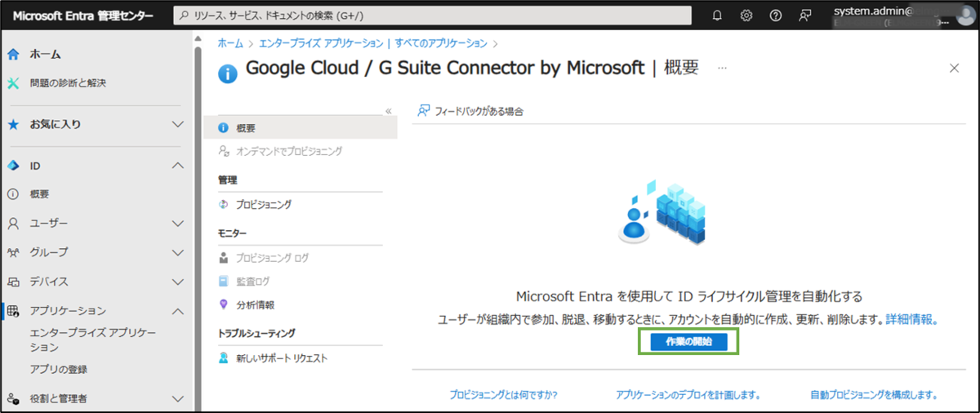Expand the ユーザー section chevron
Image resolution: width=980 pixels, height=413 pixels.
coord(179,223)
